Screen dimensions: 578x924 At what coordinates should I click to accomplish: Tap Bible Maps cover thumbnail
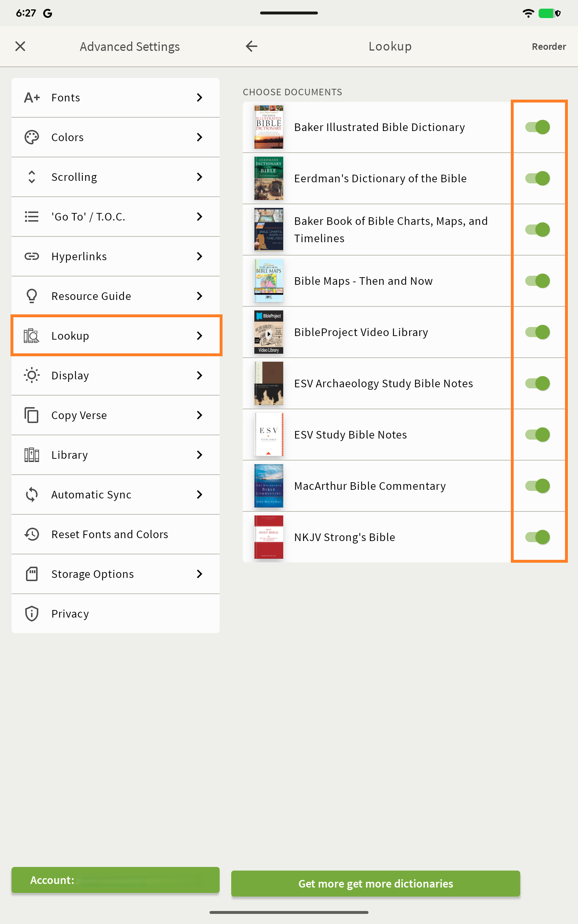click(269, 281)
